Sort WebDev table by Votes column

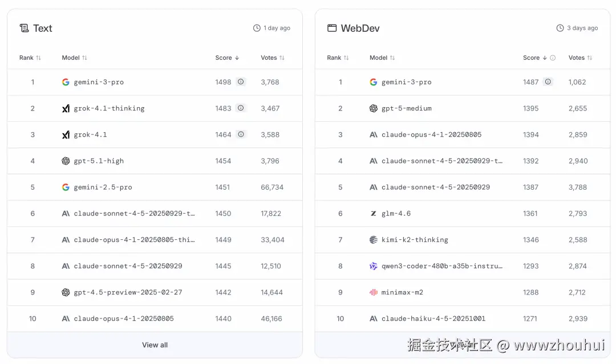point(580,58)
